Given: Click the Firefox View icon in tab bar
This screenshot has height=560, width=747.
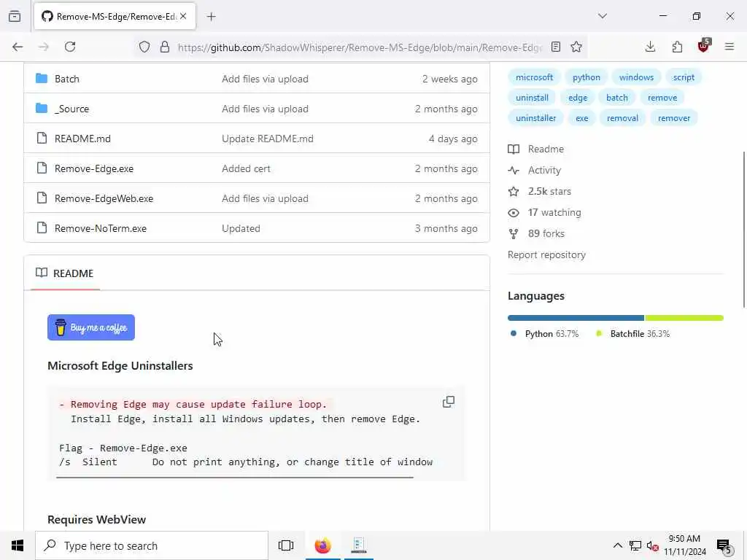Looking at the screenshot, I should point(15,16).
